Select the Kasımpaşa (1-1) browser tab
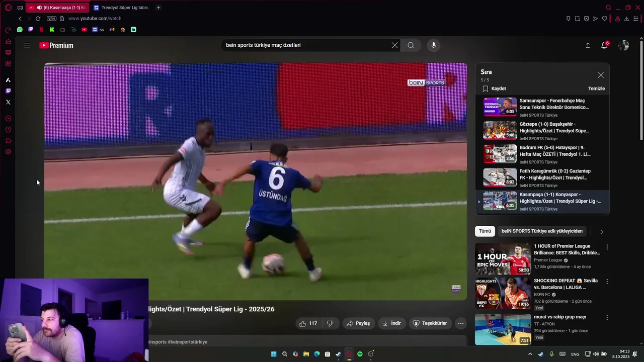 (57, 8)
